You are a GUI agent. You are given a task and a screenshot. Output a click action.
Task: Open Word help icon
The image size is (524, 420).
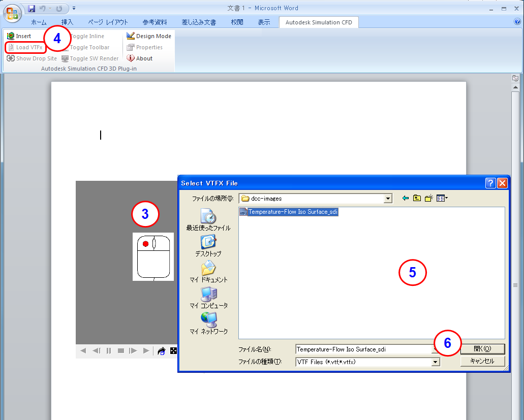tap(517, 22)
